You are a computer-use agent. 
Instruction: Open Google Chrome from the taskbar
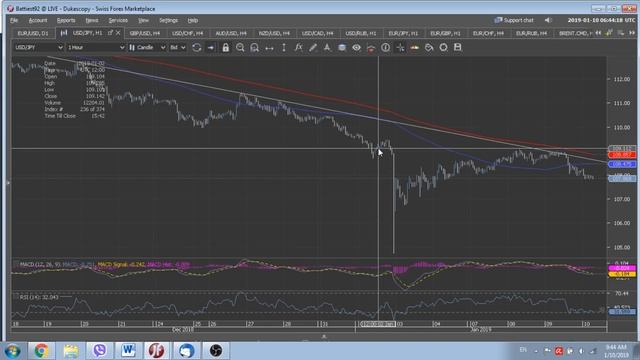41,351
